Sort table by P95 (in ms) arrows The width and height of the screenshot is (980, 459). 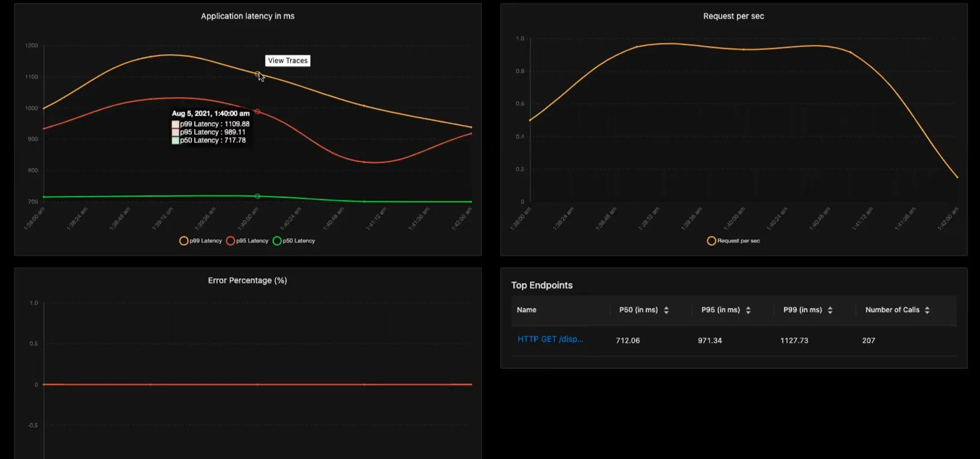(x=748, y=310)
